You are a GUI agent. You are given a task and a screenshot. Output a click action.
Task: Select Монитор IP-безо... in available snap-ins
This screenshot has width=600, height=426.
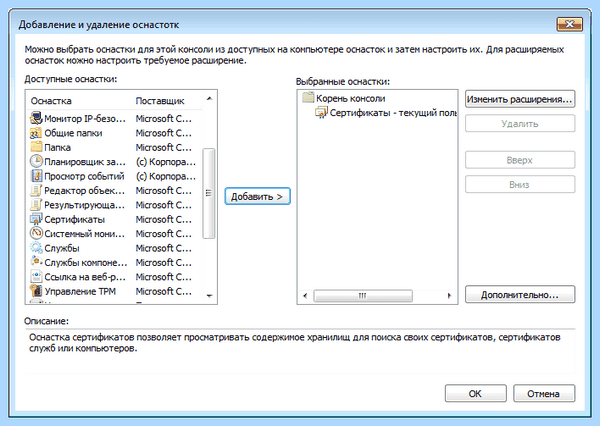point(115,119)
